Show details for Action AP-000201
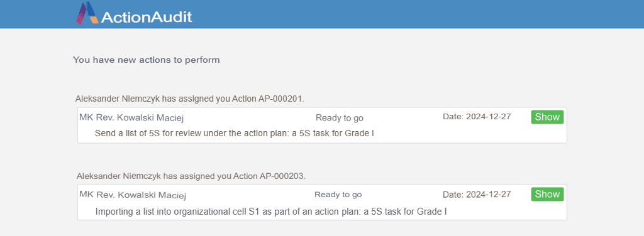 click(547, 117)
